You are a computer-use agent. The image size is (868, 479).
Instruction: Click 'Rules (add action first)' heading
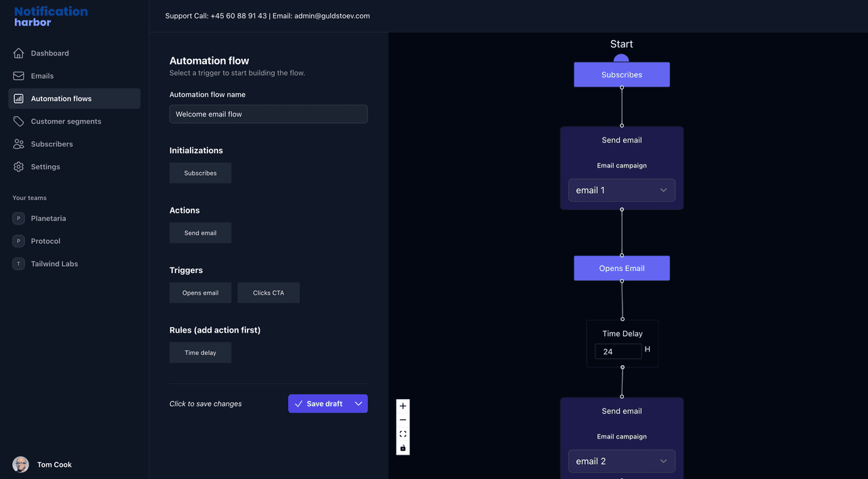click(x=215, y=330)
